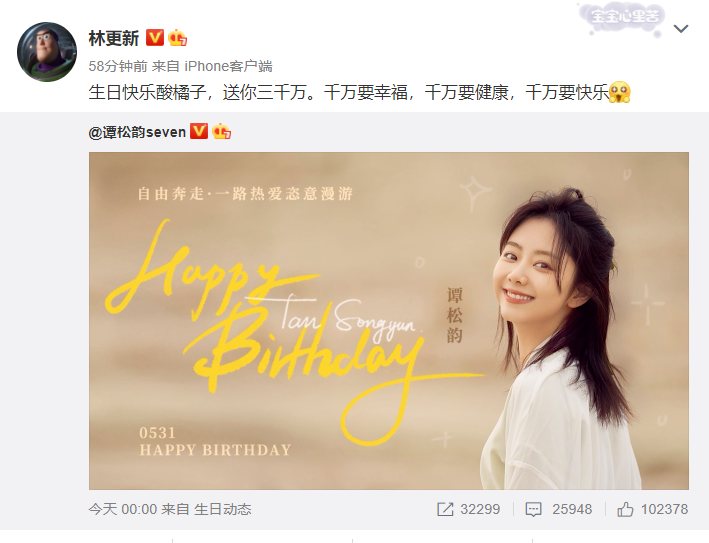
Task: Click the 宝宝心里苦 cloud sticker
Action: [x=625, y=19]
